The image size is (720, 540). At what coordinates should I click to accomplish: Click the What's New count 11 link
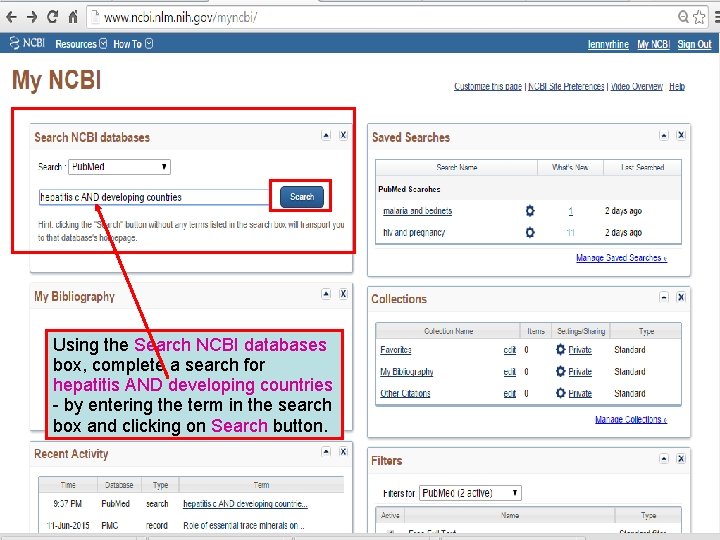tap(570, 232)
